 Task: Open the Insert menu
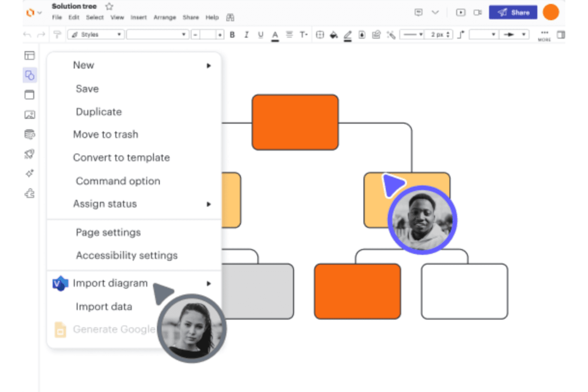coord(139,17)
